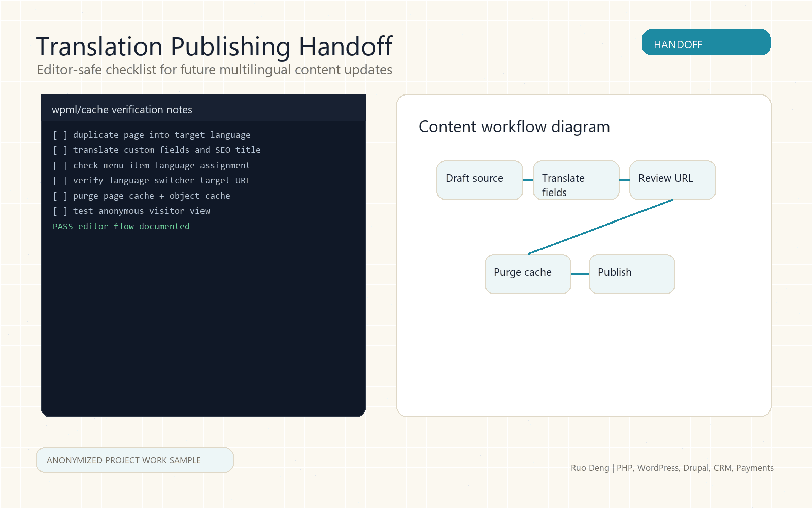Select the Translate fields workflow node

click(x=576, y=180)
